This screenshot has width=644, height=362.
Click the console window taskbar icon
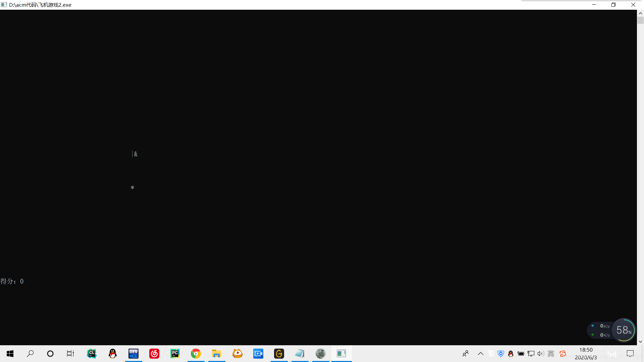pyautogui.click(x=341, y=354)
